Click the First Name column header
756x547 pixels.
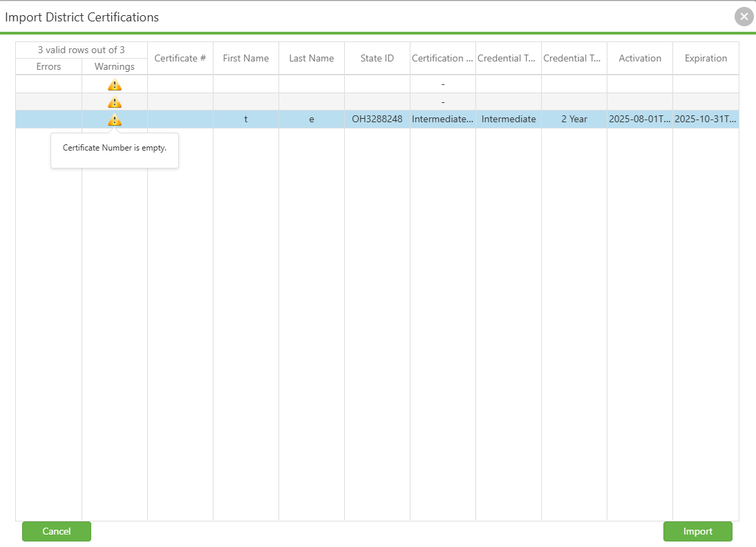[246, 58]
